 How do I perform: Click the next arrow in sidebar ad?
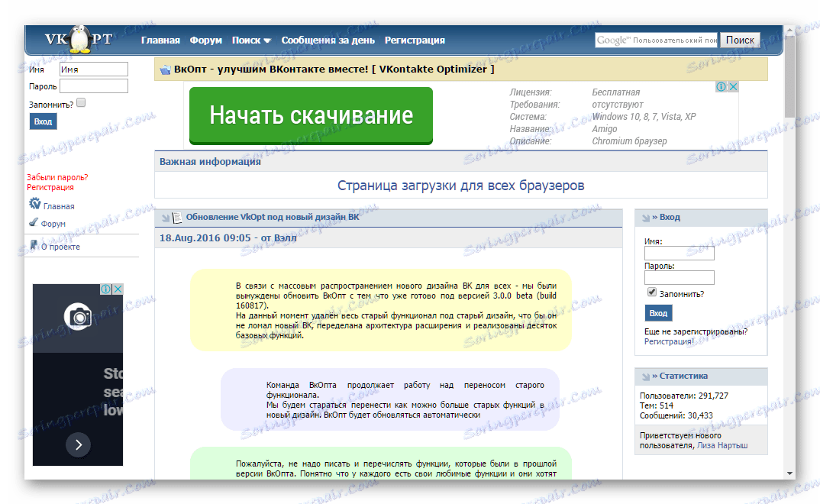(x=79, y=445)
